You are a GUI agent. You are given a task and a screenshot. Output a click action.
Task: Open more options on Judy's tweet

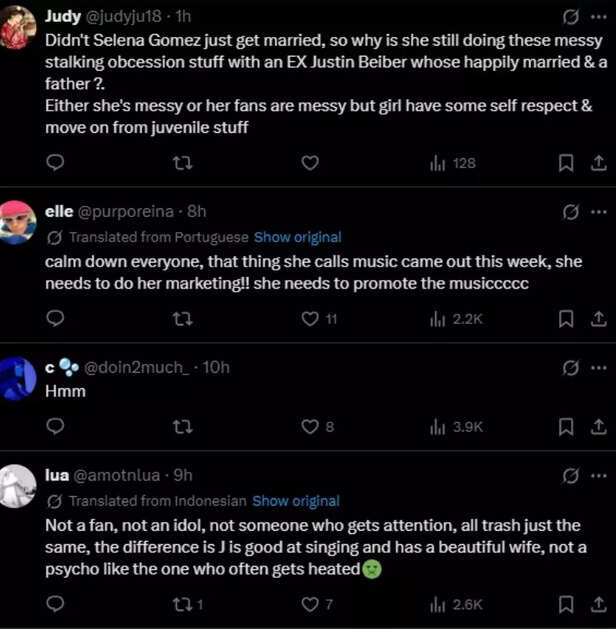(x=598, y=17)
